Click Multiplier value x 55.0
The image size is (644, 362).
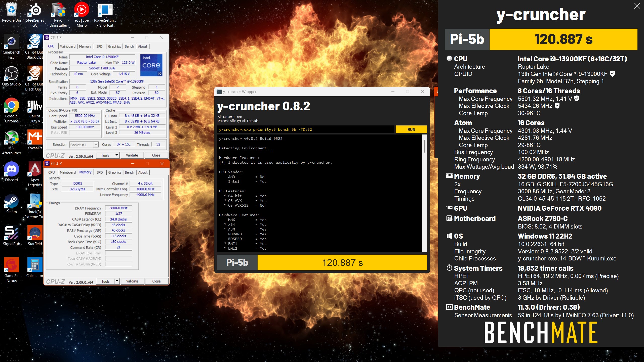(85, 121)
